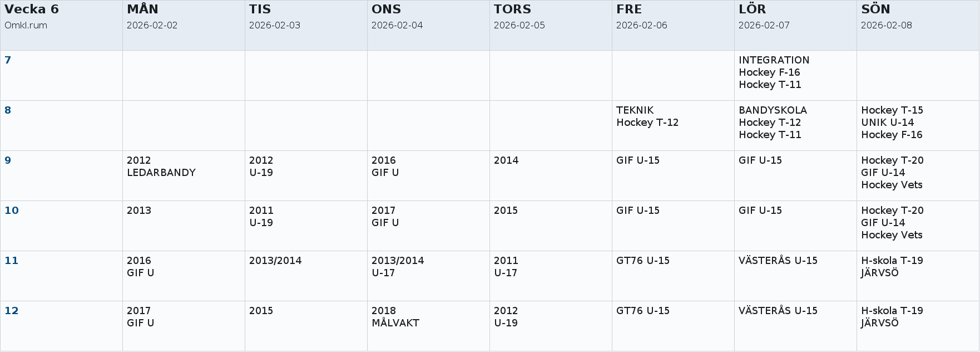This screenshot has width=980, height=352.
Task: Select the hour 12 row link
Action: tap(12, 311)
